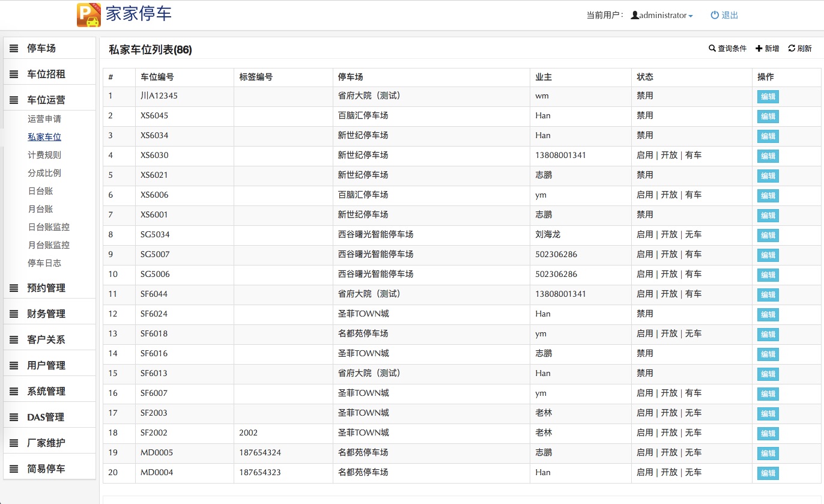Click the user icon beside administrator
Viewport: 824px width, 504px height.
635,16
